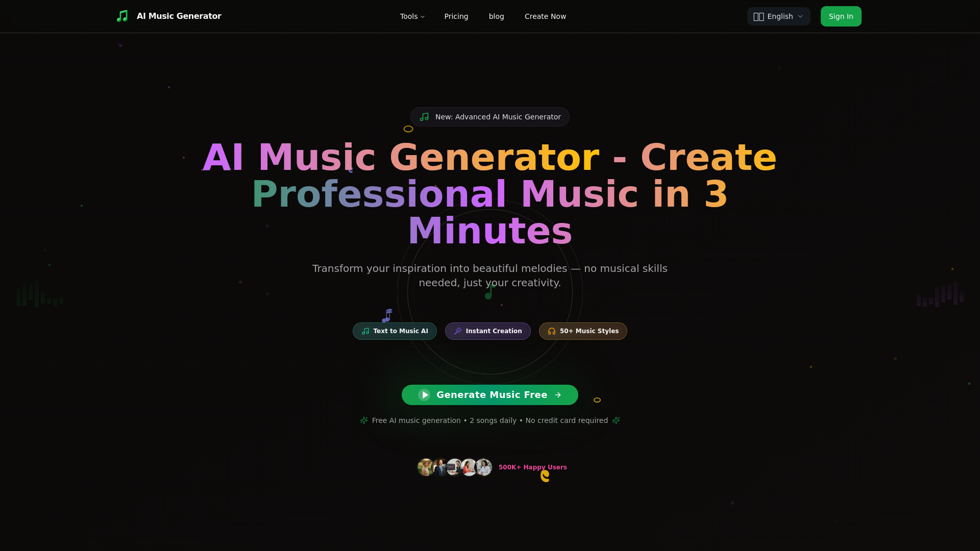Click the magic wand Instant Creation icon
The image size is (980, 551).
click(458, 331)
